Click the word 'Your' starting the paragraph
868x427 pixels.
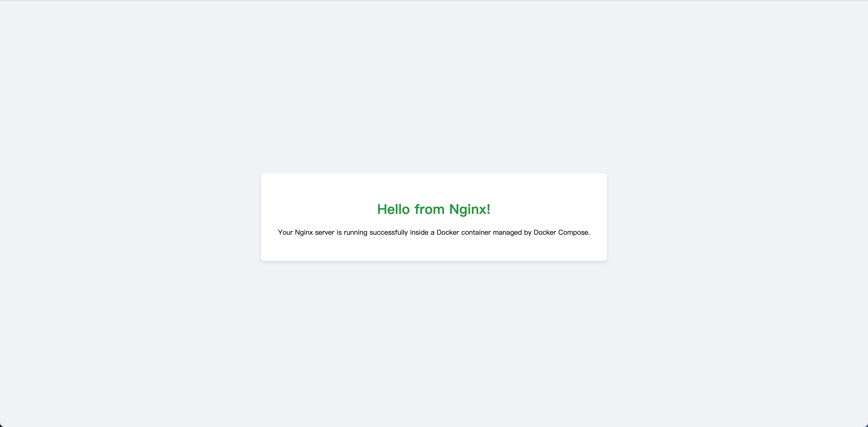tap(285, 232)
